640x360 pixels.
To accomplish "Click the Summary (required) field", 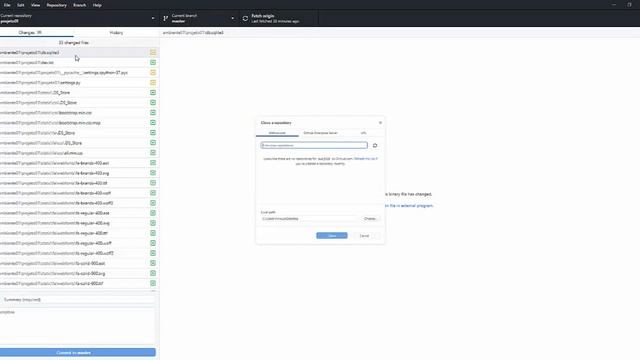I will tap(78, 300).
